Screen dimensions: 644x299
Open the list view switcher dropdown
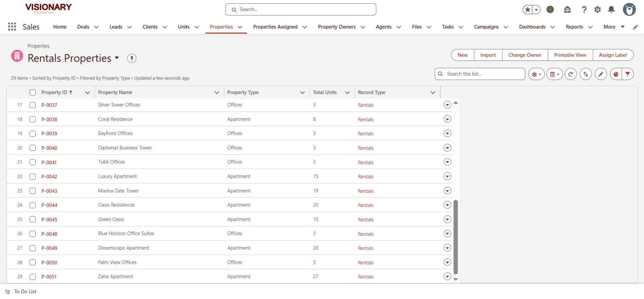117,58
